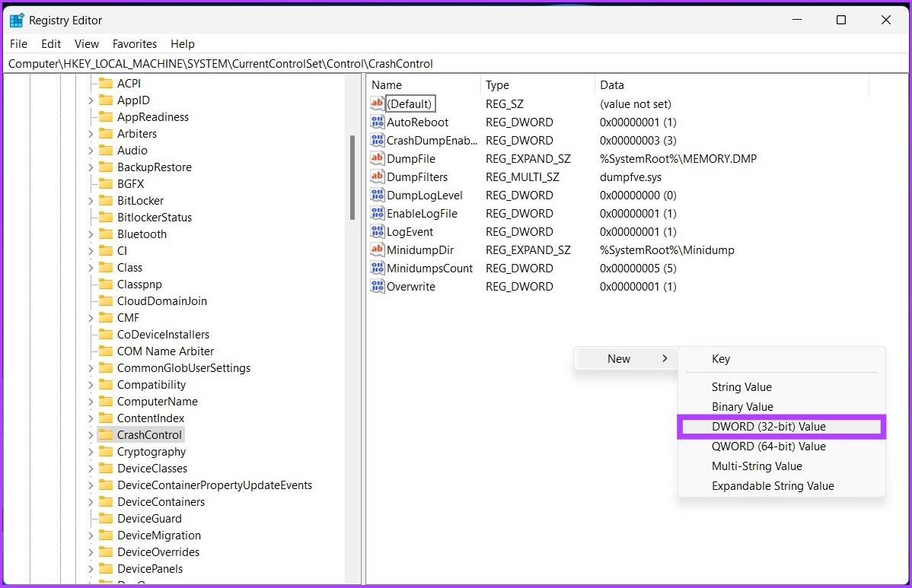The image size is (912, 588).
Task: Click the Bluetooth folder icon in tree
Action: [106, 234]
